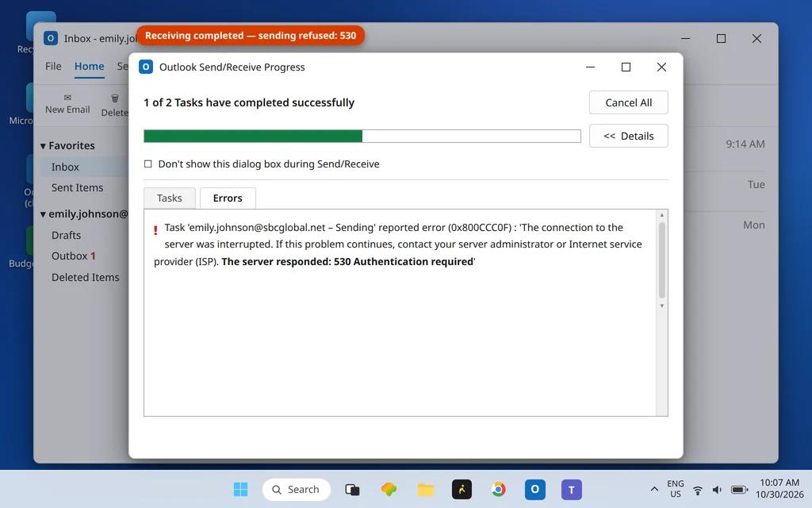Switch to the Tasks tab
Viewport: 812px width, 508px height.
pos(170,198)
